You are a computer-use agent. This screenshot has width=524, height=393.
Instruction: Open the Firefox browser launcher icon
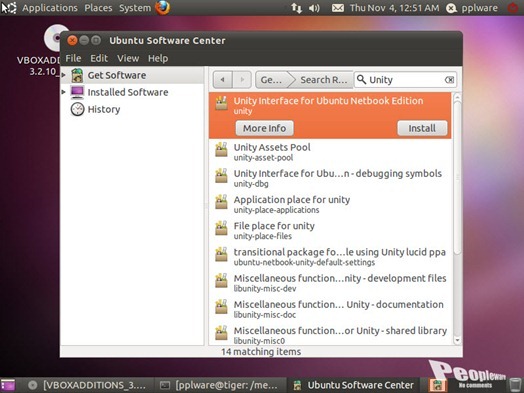pos(162,7)
